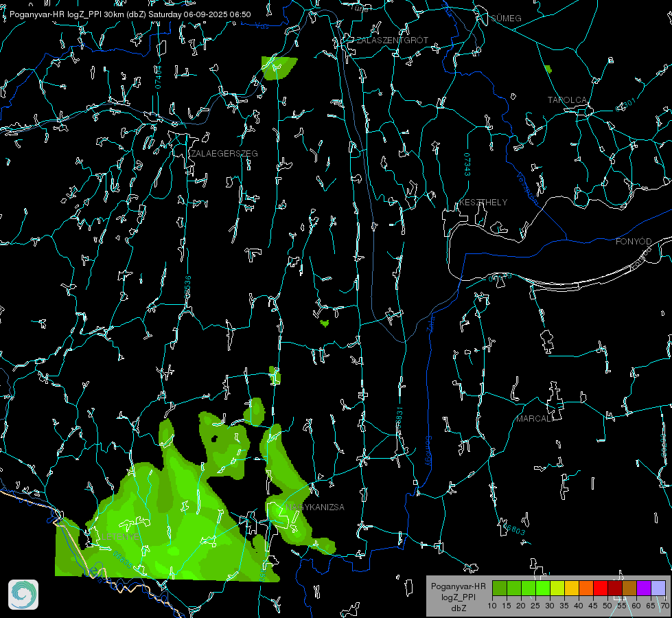Pick the 30-35 dBZ yellow-green swatch
The height and width of the screenshot is (618, 672).
coord(557,588)
